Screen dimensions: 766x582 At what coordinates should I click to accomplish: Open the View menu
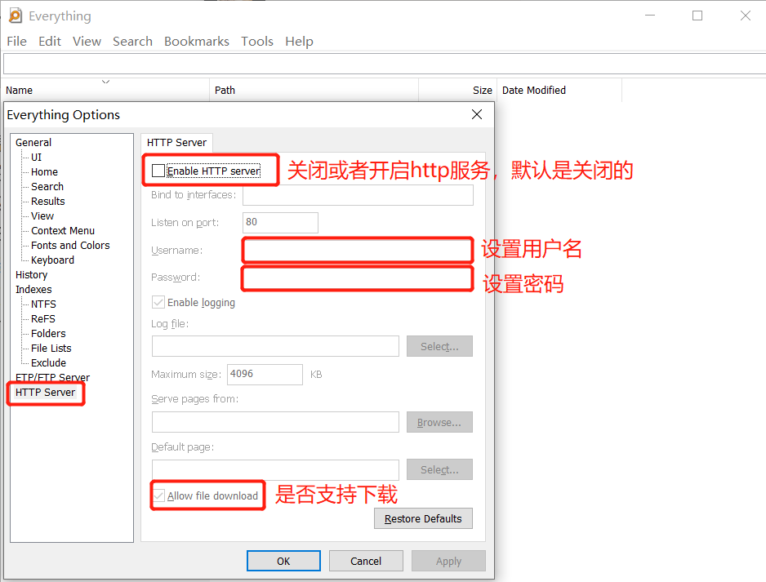coord(87,42)
